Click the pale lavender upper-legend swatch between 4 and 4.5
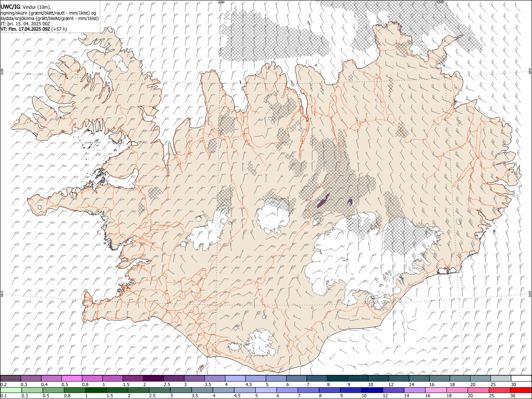The height and width of the screenshot is (399, 532). [235, 379]
